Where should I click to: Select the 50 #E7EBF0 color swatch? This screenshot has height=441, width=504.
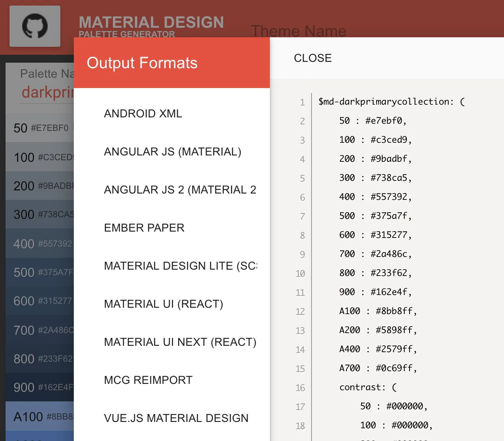[40, 128]
